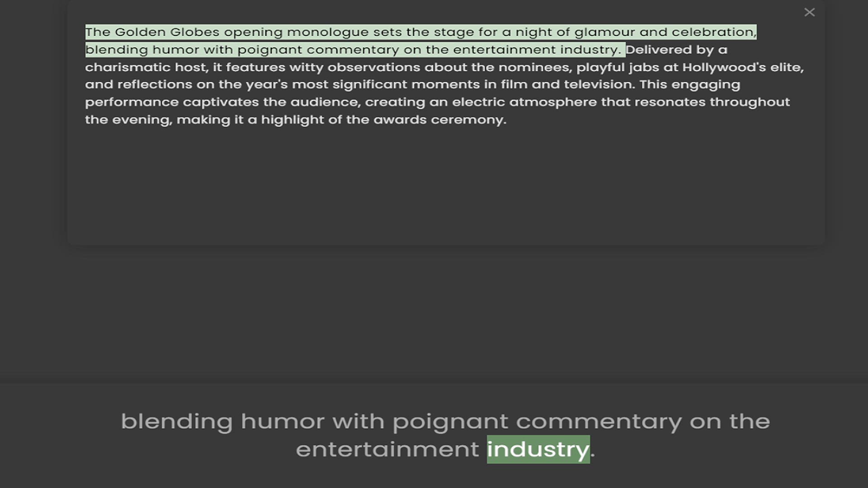Click the word "Delivered" in the paragraph
Screen dimensions: 868x488
(659, 50)
